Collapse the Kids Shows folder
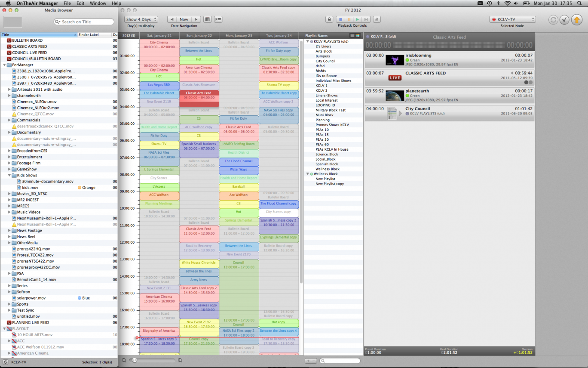 pos(9,175)
